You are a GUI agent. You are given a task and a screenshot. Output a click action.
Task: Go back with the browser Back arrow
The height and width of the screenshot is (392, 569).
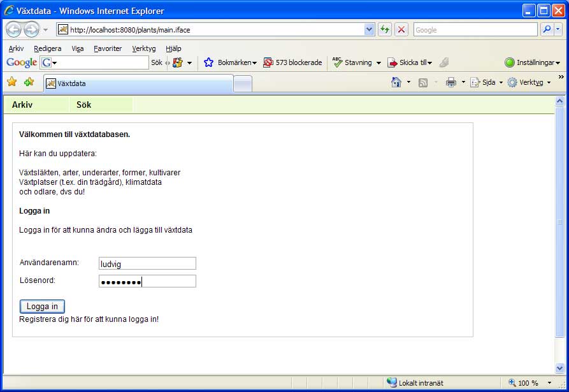pos(14,30)
